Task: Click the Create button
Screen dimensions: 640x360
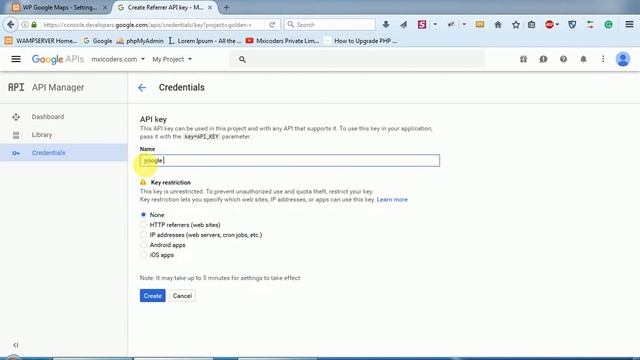Action: coord(153,296)
